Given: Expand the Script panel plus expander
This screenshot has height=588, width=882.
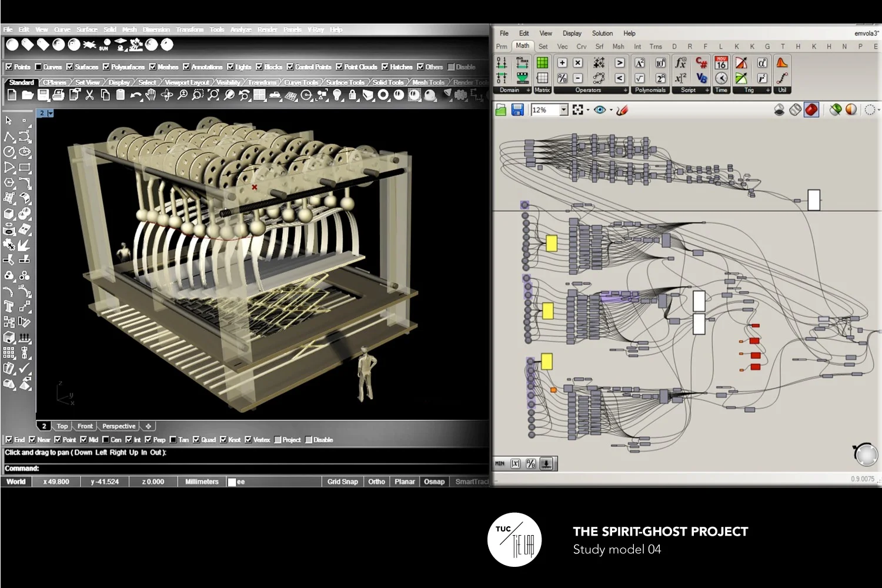Looking at the screenshot, I should coord(707,91).
